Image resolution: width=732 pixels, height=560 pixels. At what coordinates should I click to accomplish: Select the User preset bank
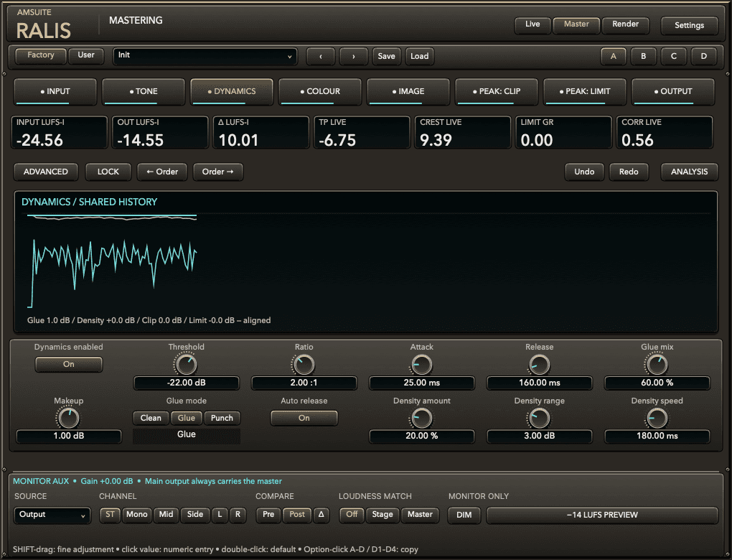tap(86, 55)
